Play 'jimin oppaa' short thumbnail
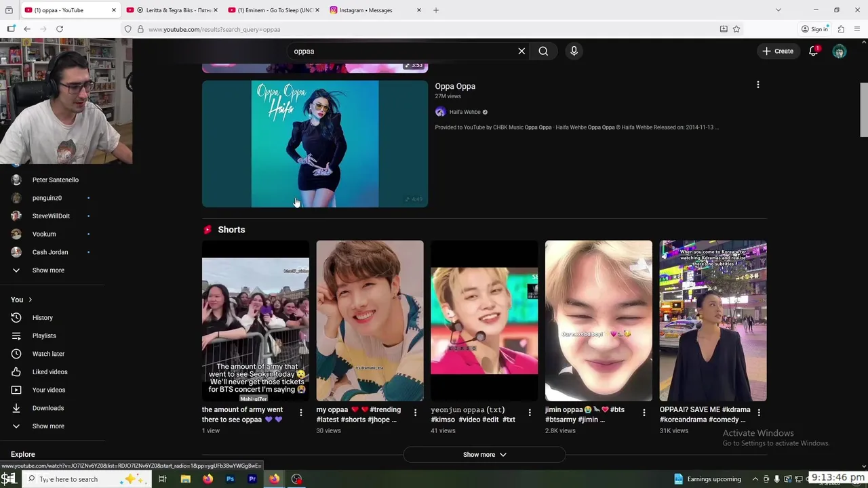This screenshot has height=488, width=868. coord(599,321)
